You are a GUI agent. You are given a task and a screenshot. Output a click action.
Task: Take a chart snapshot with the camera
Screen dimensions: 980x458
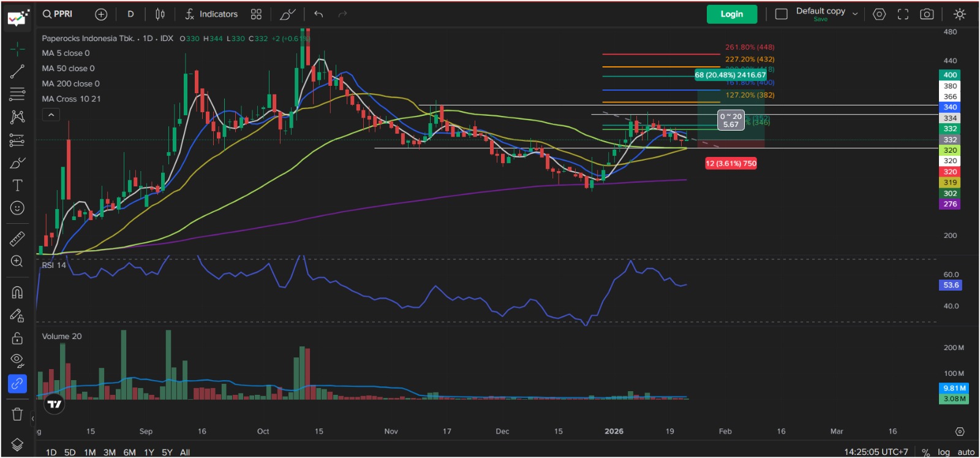click(x=927, y=14)
